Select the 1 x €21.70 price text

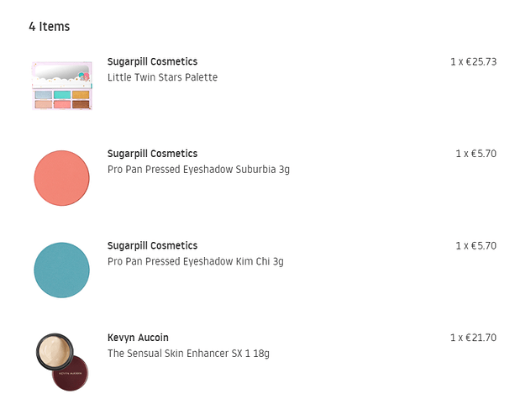(x=473, y=338)
